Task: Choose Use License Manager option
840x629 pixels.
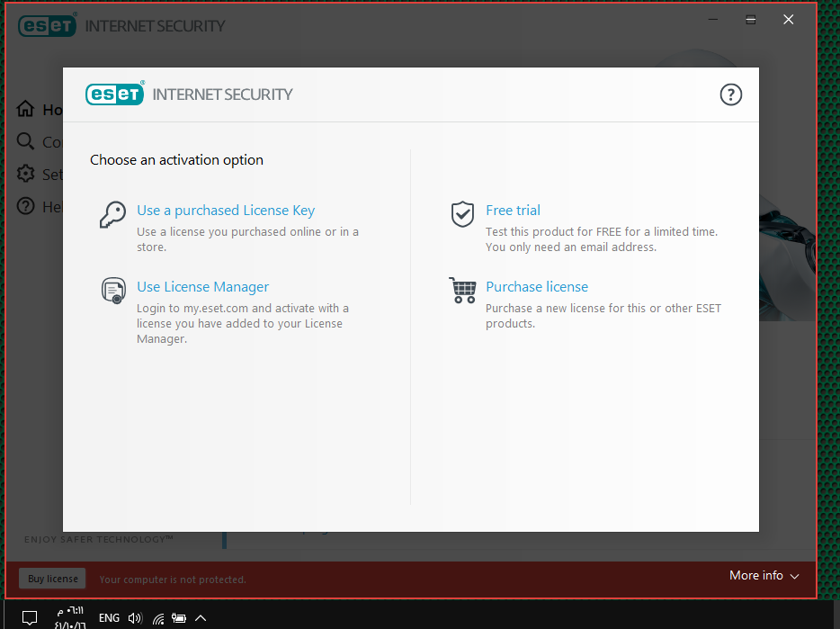Action: (202, 287)
